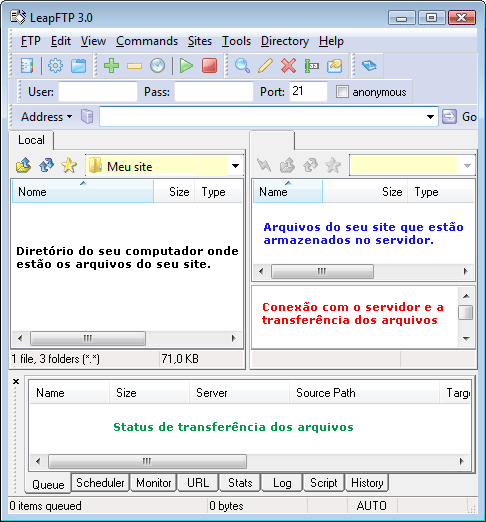Switch to the Scheduler tab
This screenshot has width=486, height=522.
coord(100,483)
